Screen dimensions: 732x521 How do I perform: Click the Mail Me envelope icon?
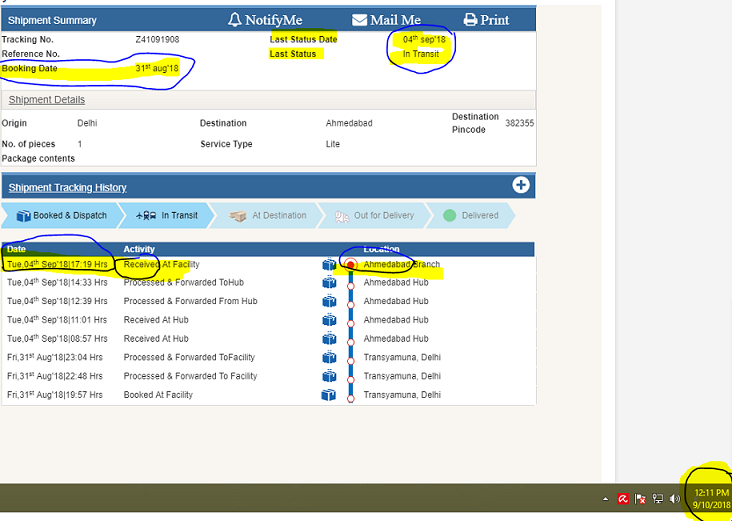tap(360, 19)
